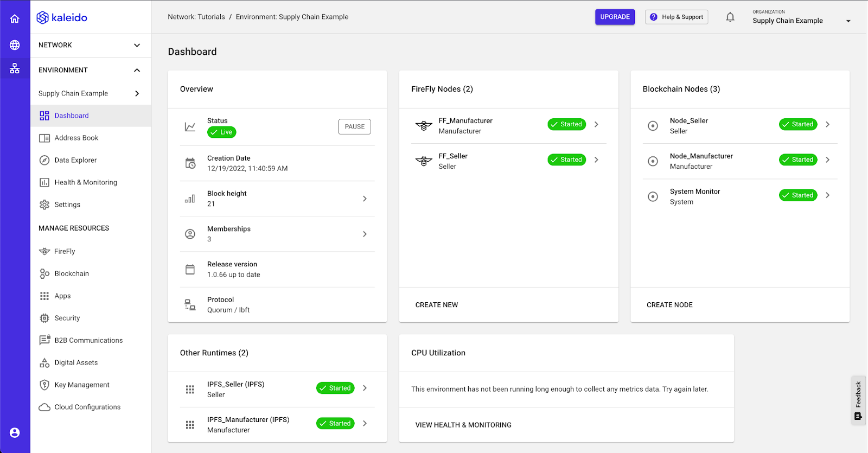Open Node_Seller details chevron
The image size is (868, 453).
pyautogui.click(x=827, y=124)
